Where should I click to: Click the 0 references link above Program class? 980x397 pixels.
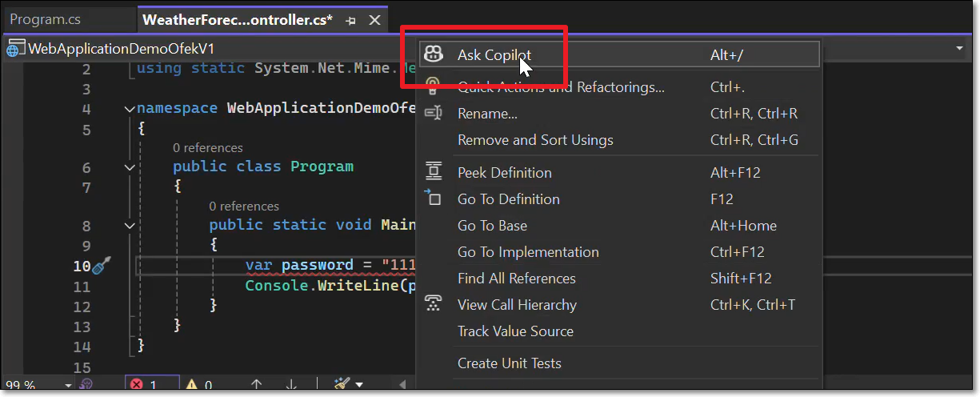click(207, 147)
